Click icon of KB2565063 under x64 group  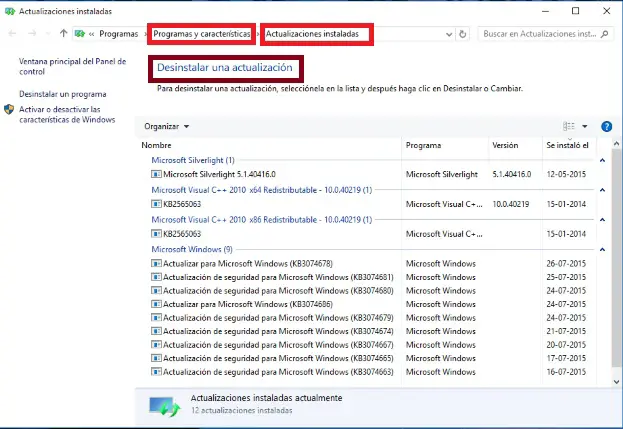tap(156, 204)
